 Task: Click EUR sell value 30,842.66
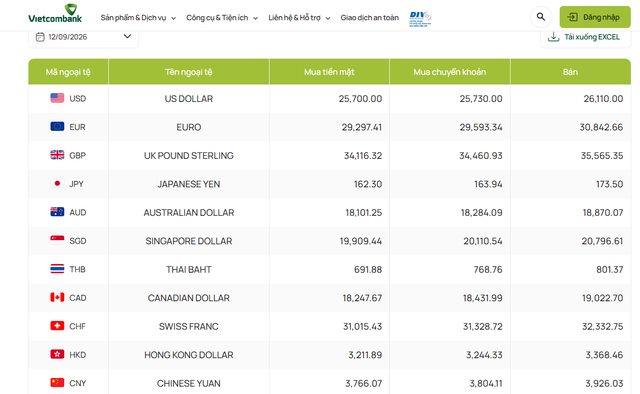click(x=601, y=127)
